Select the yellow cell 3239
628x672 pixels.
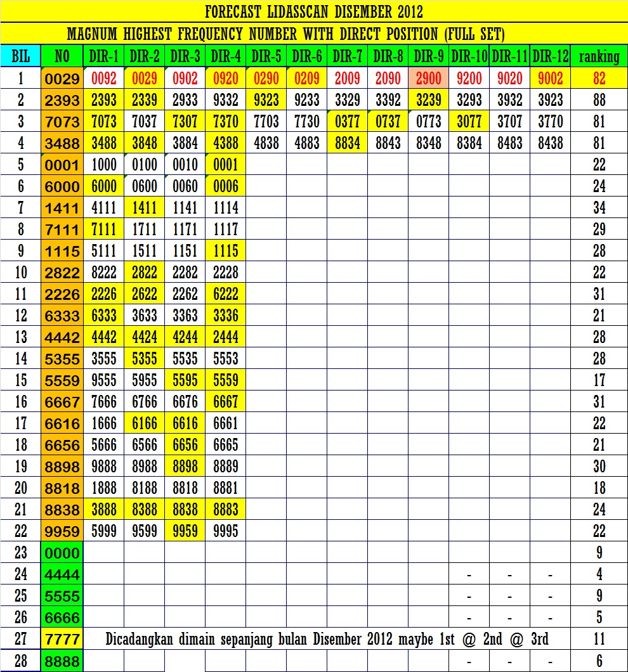point(429,100)
